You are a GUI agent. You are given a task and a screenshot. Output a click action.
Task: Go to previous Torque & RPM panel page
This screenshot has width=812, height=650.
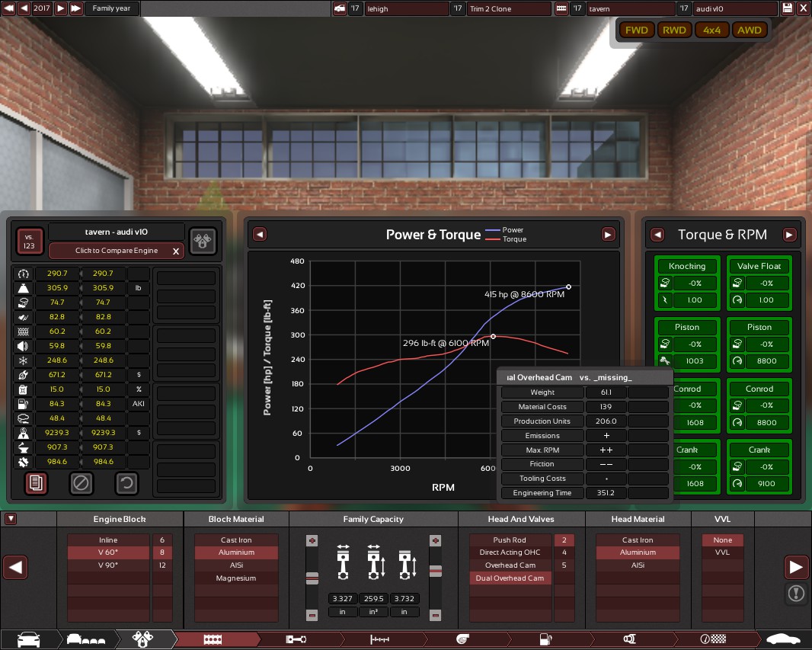click(660, 235)
